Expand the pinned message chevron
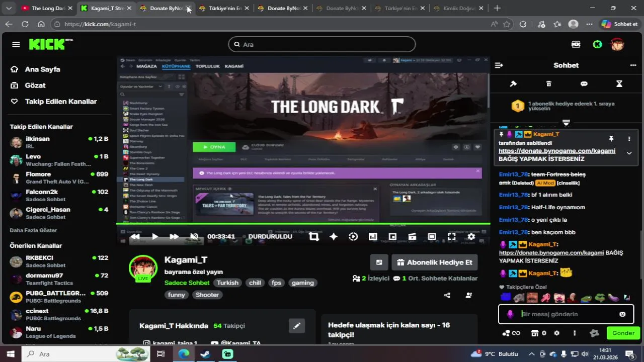Viewport: 644px width, 362px height. pyautogui.click(x=629, y=153)
